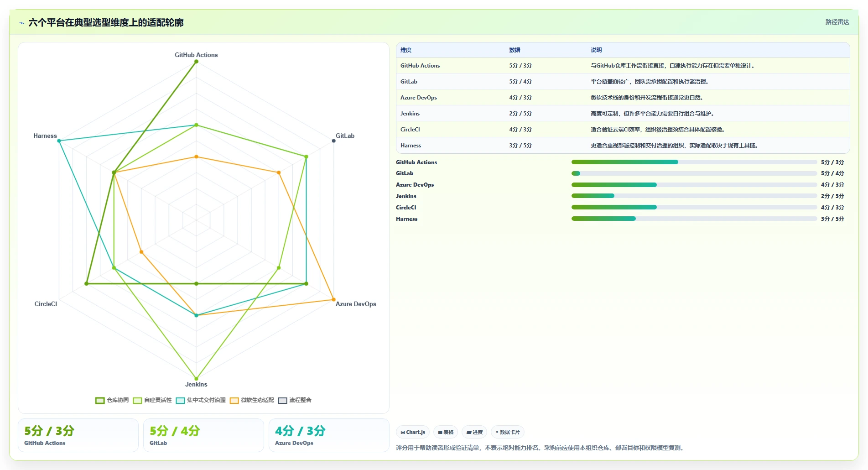Click the 2分 / 5分 value in the Jenkins table row

click(x=520, y=114)
